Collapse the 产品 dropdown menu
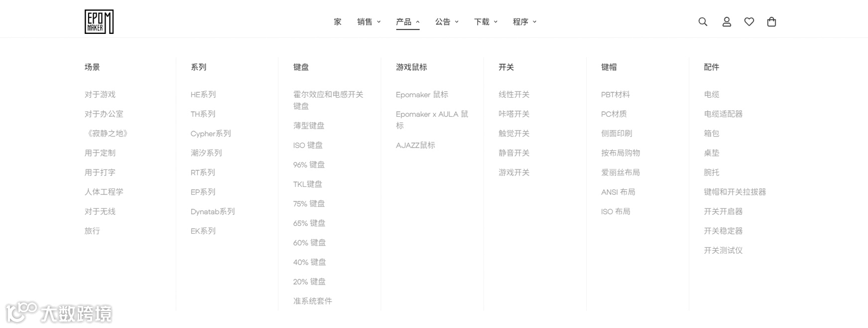Viewport: 868px width, 328px height. [x=408, y=22]
